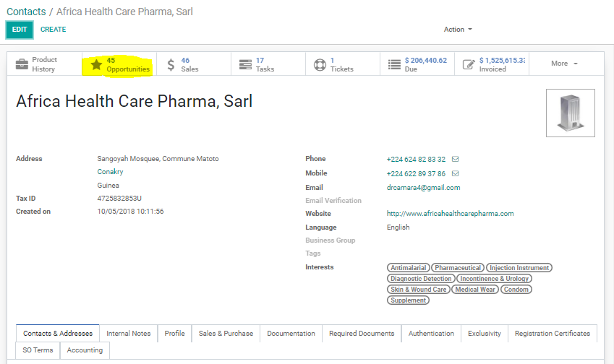
Task: Click the Invoiced pencil icon
Action: (x=469, y=64)
